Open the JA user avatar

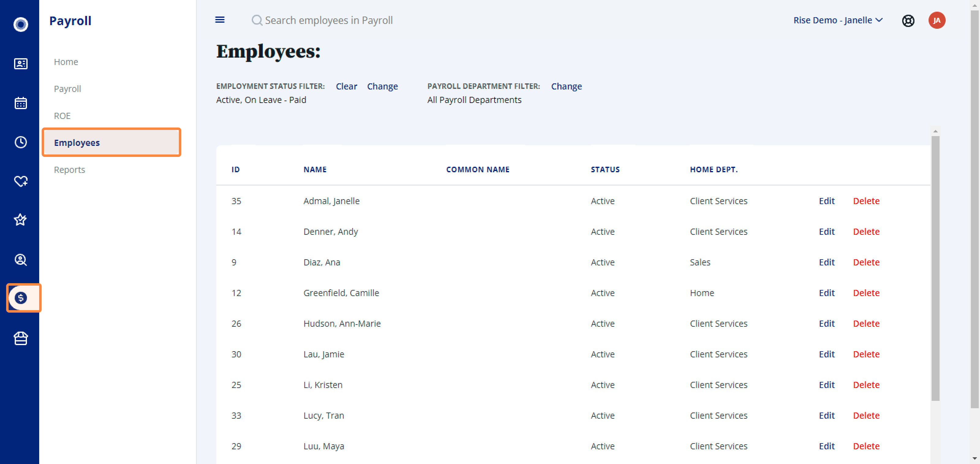coord(937,20)
